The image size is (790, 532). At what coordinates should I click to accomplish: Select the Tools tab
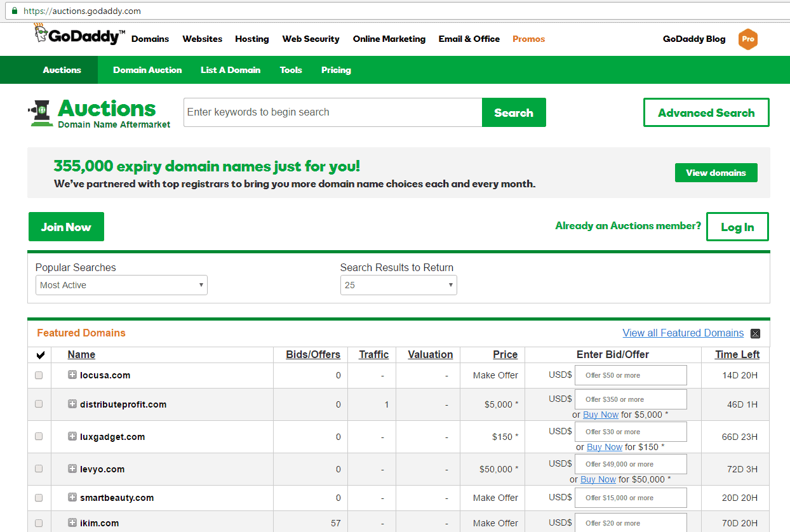tap(291, 70)
